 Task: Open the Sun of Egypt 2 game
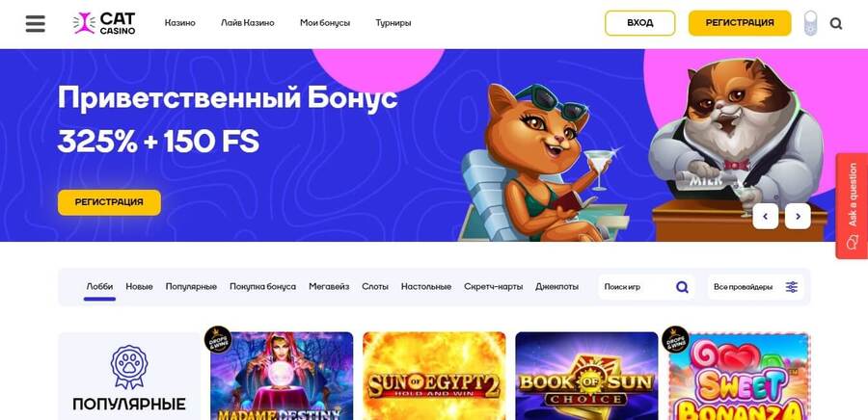pyautogui.click(x=434, y=376)
